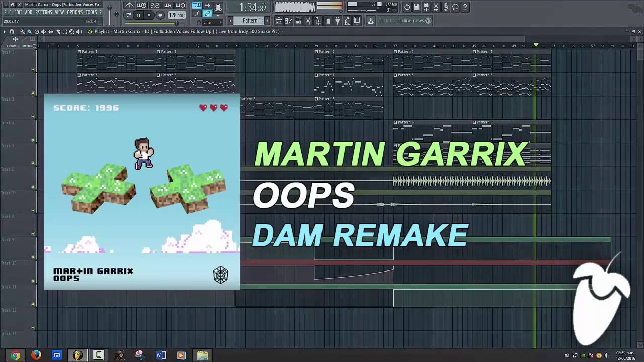Screen dimensions: 644x362
Task: Click the 128 tempo field
Action: tap(176, 15)
